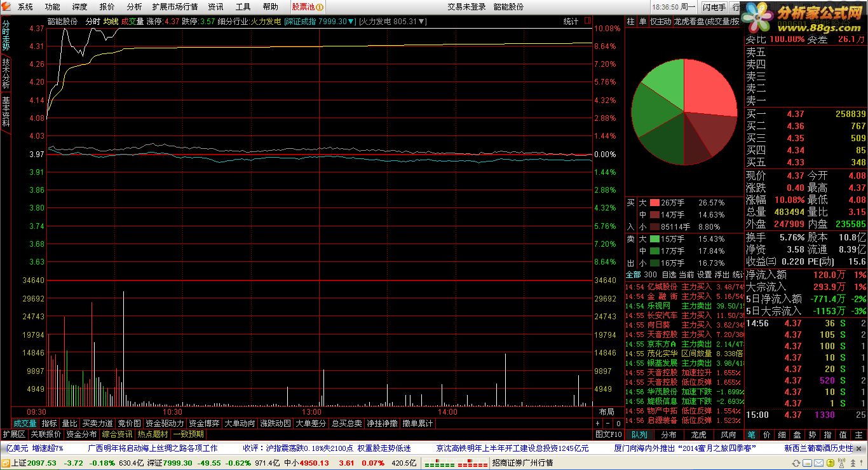Select the 买卖力道 indicator tab

[x=97, y=424]
